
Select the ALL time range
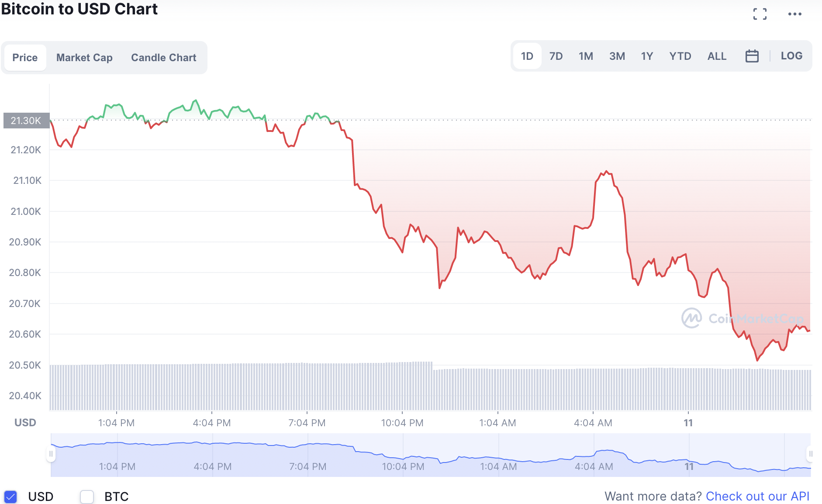click(717, 56)
